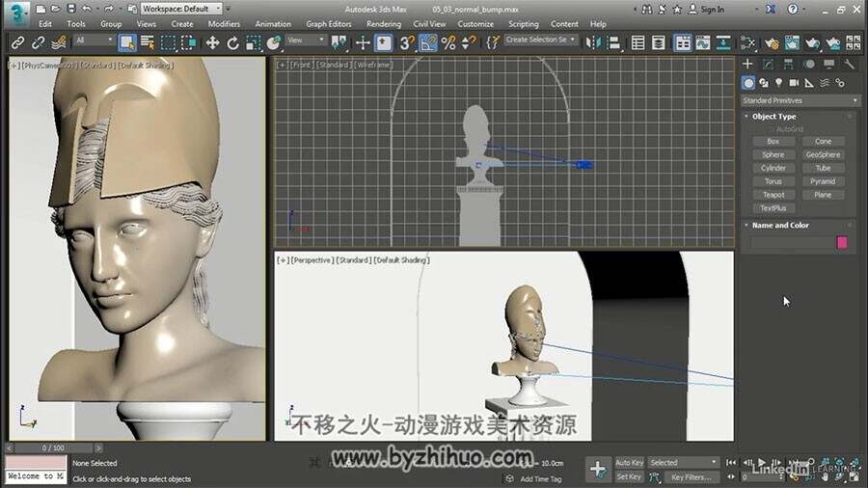Image resolution: width=868 pixels, height=488 pixels.
Task: Open the Edit menu
Action: click(45, 24)
